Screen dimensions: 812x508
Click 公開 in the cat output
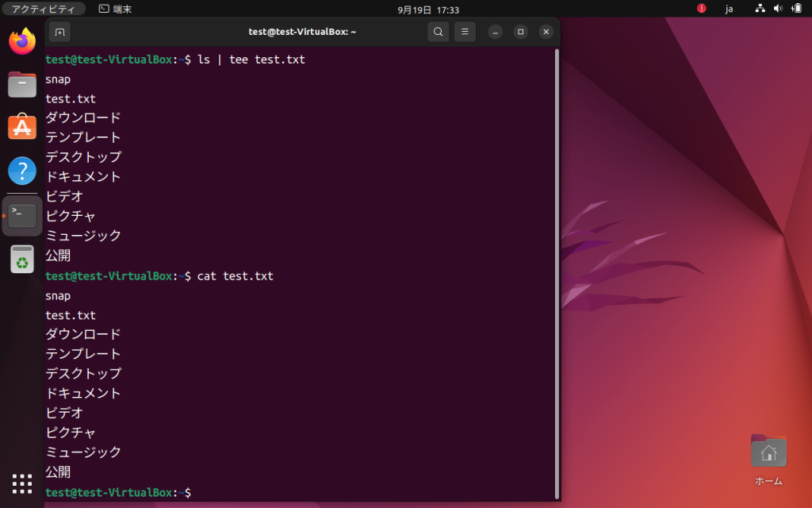[x=58, y=472]
